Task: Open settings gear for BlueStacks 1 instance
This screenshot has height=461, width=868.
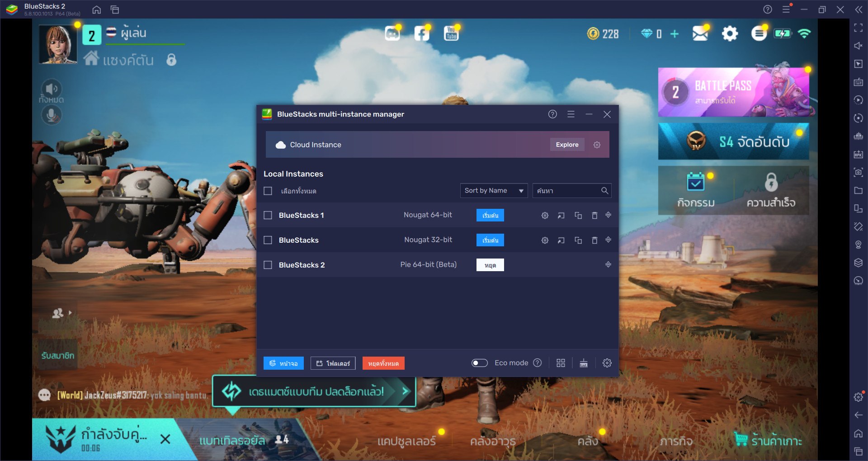Action: pos(545,216)
